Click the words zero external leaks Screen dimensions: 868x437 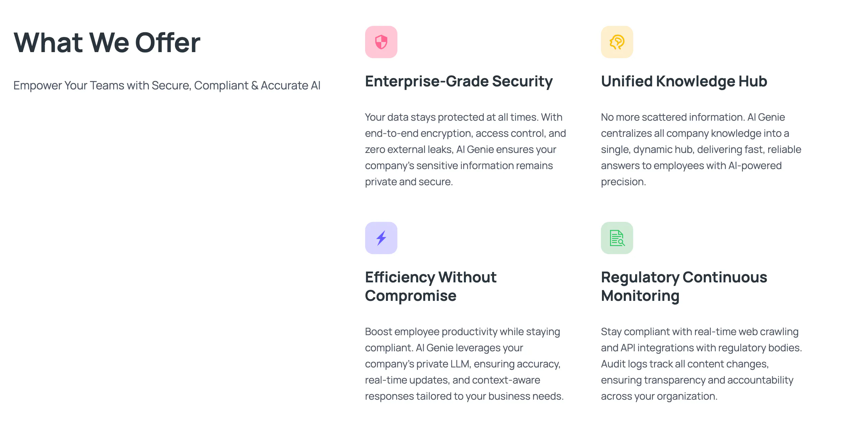[409, 150]
